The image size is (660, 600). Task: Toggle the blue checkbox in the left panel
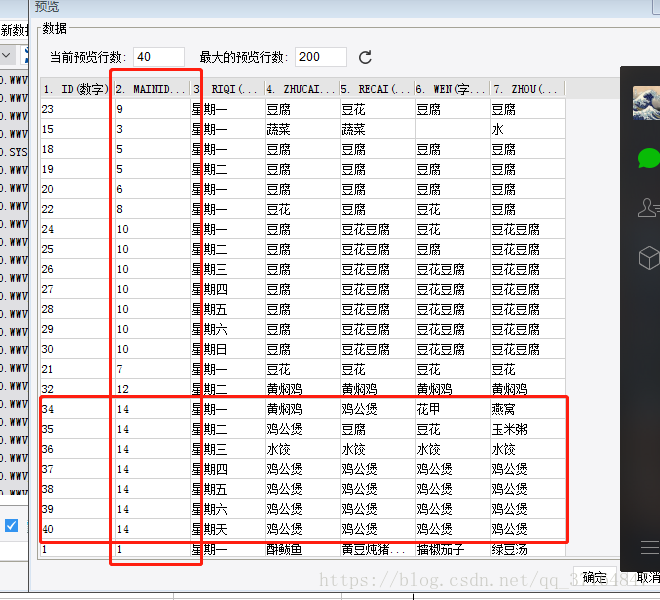pyautogui.click(x=11, y=525)
